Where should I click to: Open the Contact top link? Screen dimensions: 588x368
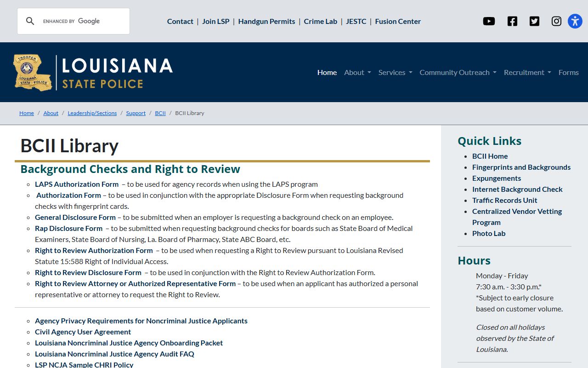pyautogui.click(x=180, y=21)
